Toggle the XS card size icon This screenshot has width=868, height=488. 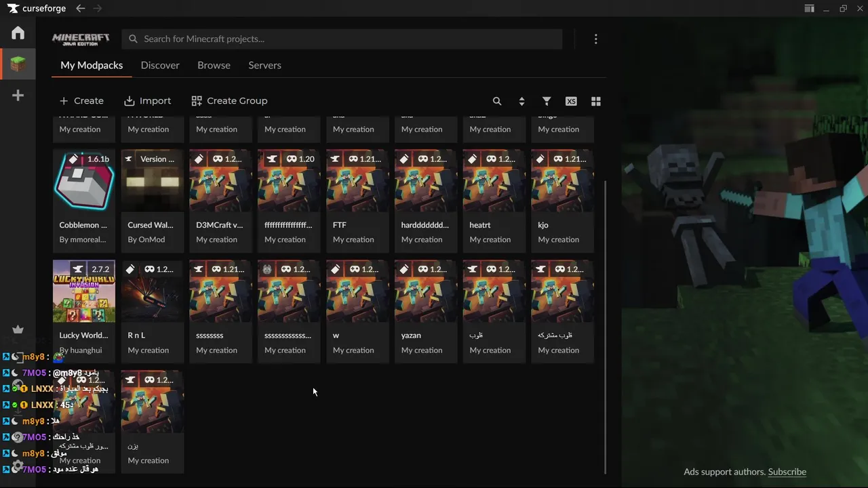[571, 101]
